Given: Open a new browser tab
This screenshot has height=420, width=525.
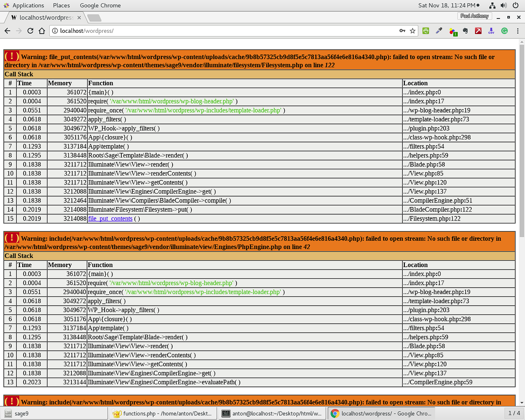Looking at the screenshot, I should click(x=94, y=18).
